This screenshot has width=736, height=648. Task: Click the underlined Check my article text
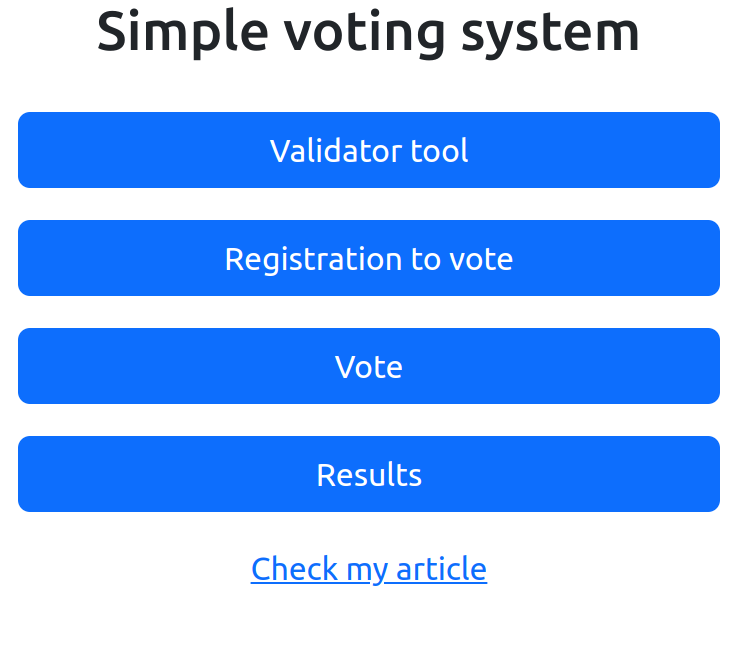point(368,568)
